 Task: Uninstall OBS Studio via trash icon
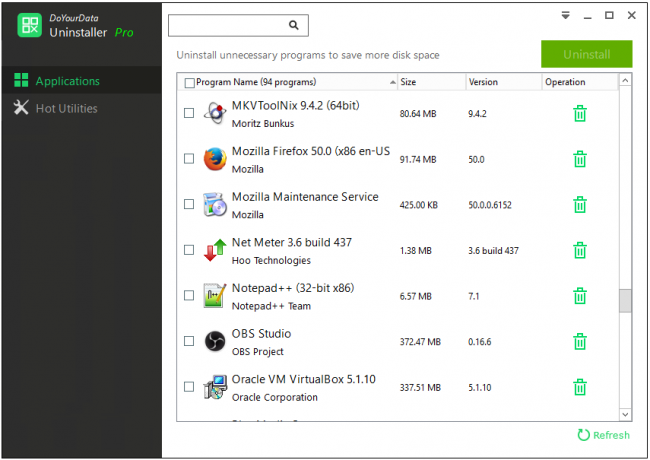tap(579, 342)
